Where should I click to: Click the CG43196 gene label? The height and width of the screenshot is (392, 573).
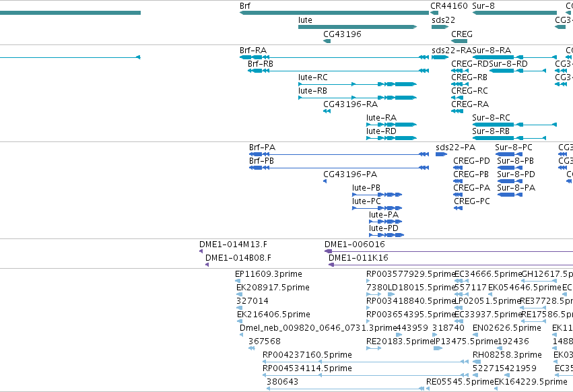point(342,34)
